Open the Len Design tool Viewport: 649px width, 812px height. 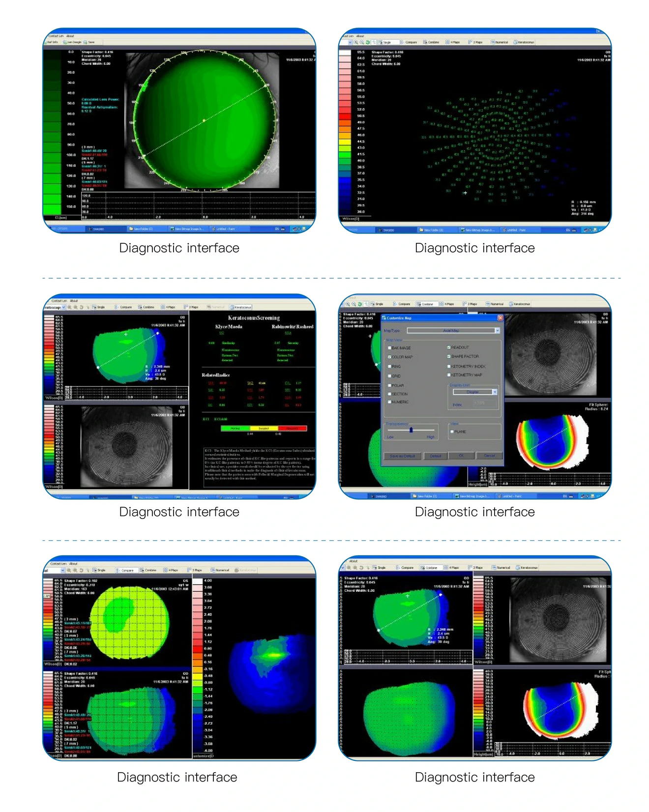coord(73,42)
